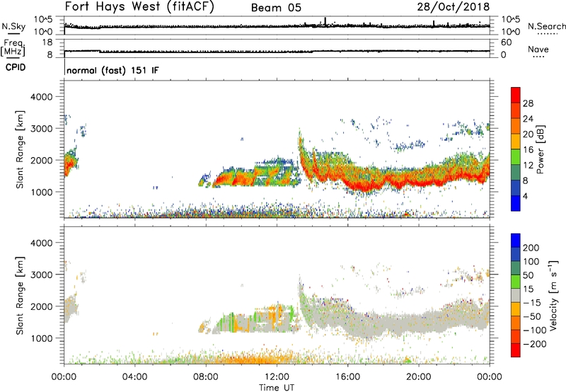Click the '2000' range tick in Velocity panel
This screenshot has height=392, width=566.
[x=42, y=306]
